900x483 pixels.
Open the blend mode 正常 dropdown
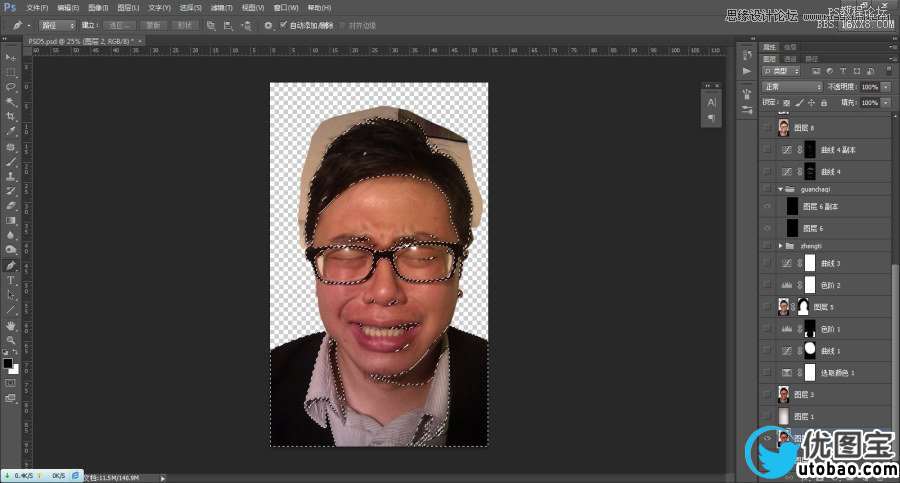coord(792,87)
